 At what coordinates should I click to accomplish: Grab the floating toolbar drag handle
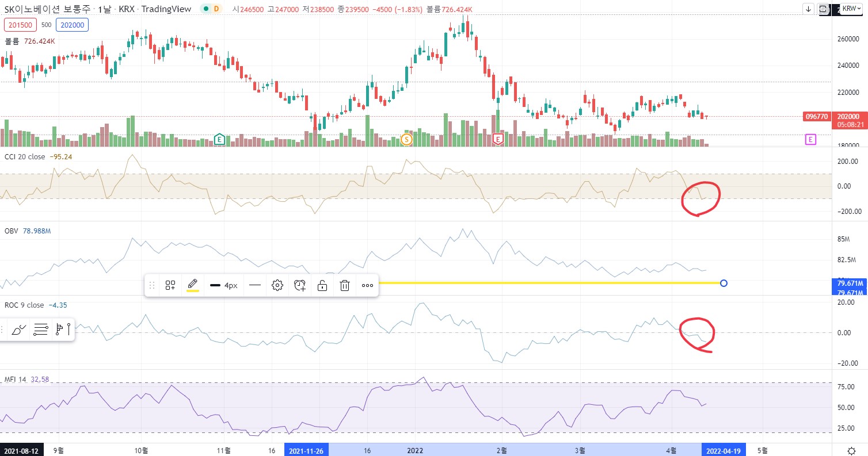[x=153, y=285]
